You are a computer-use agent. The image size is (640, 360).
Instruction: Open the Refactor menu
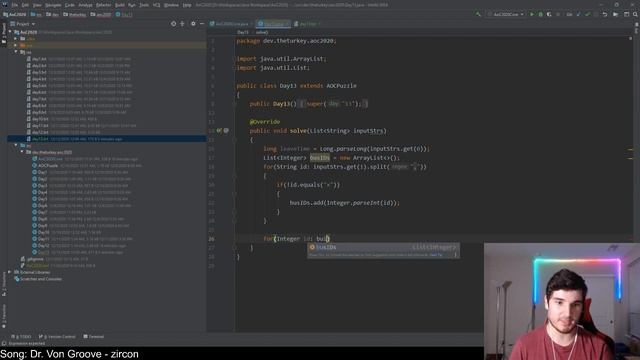[x=103, y=5]
